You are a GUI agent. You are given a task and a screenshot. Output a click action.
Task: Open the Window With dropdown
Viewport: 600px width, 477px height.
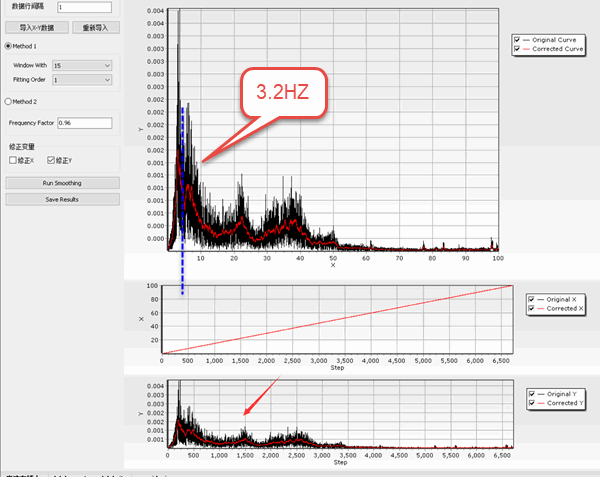[x=82, y=65]
